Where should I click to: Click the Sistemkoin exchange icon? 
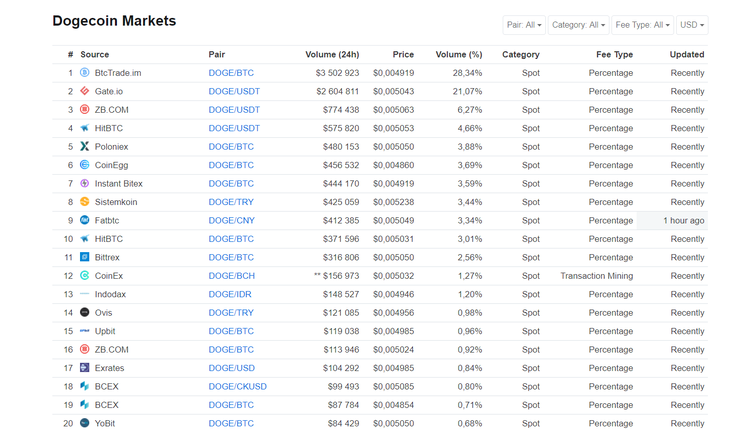coord(84,202)
